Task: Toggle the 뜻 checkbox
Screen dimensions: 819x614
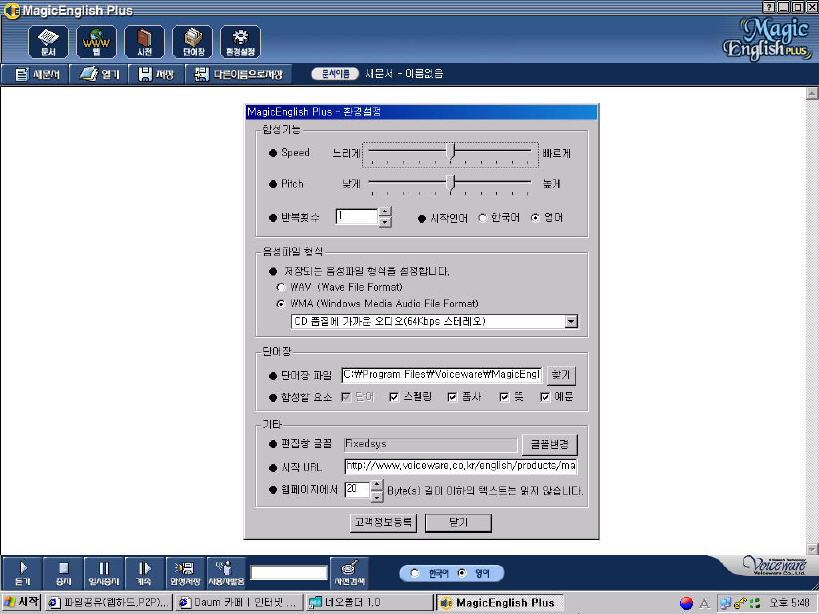Action: pyautogui.click(x=504, y=397)
